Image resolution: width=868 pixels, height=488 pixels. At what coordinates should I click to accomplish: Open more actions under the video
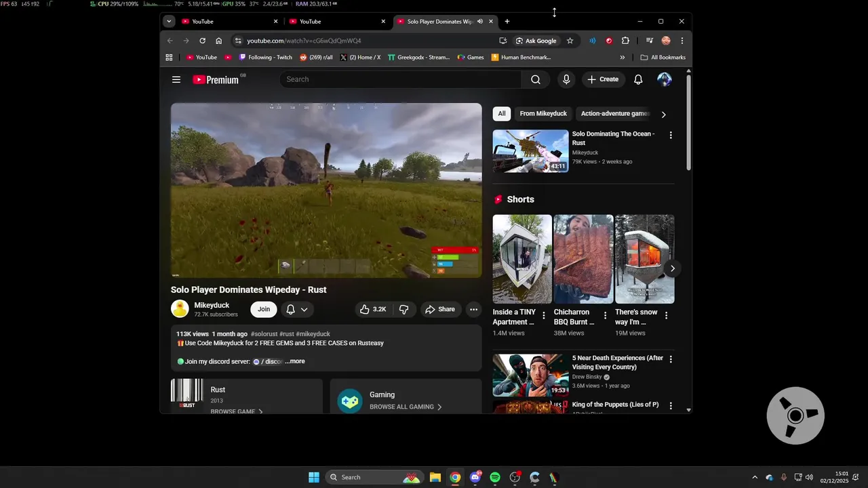[x=473, y=309]
